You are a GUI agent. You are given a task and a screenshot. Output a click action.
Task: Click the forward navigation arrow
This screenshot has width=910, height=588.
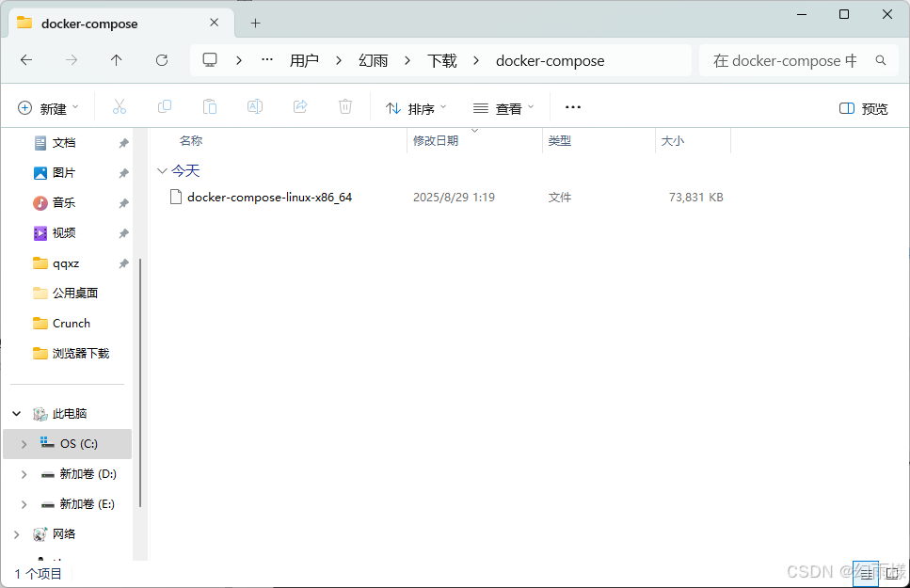tap(72, 60)
